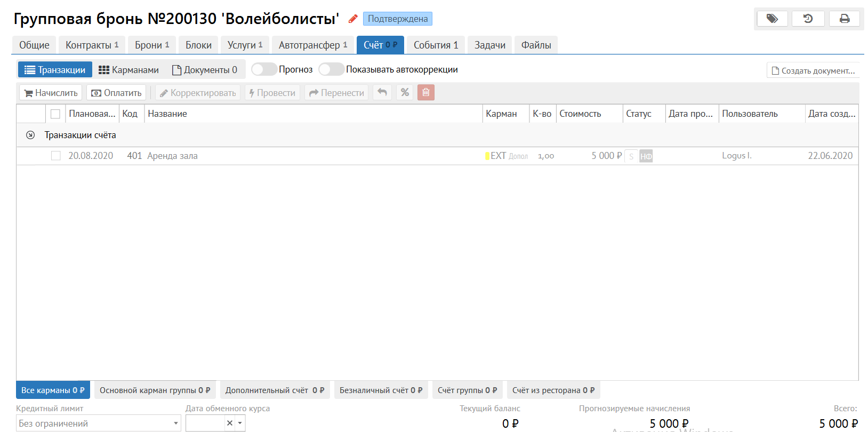Clear the exchange rate date field
868x432 pixels.
230,423
